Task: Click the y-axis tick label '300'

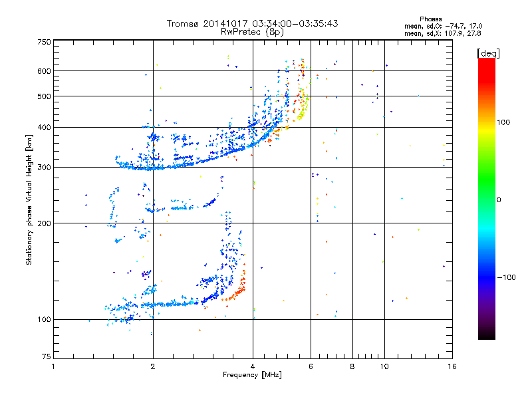Action: (x=44, y=167)
